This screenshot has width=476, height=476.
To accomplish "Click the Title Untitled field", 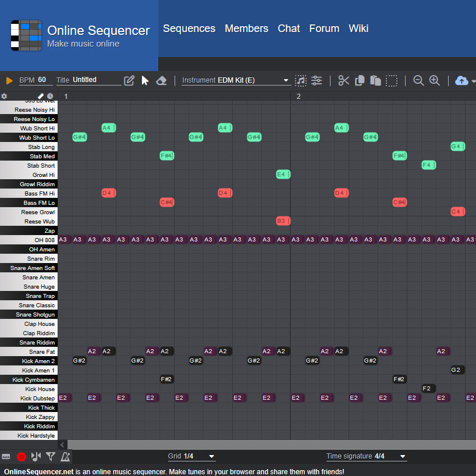I will tap(88, 80).
